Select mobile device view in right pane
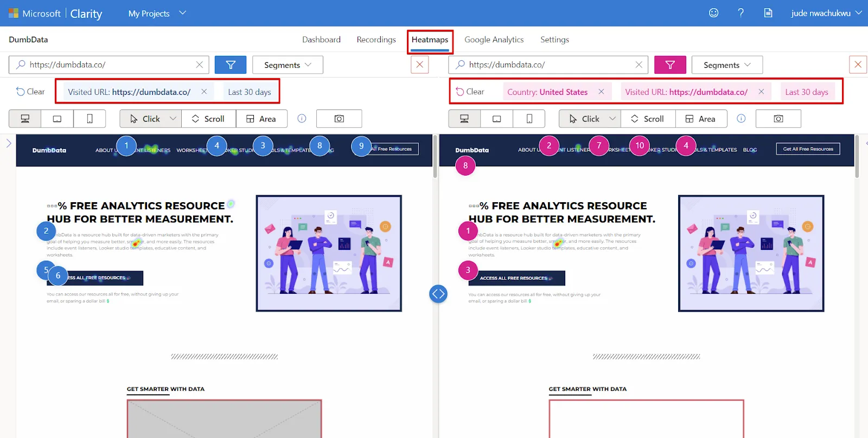 [x=529, y=119]
